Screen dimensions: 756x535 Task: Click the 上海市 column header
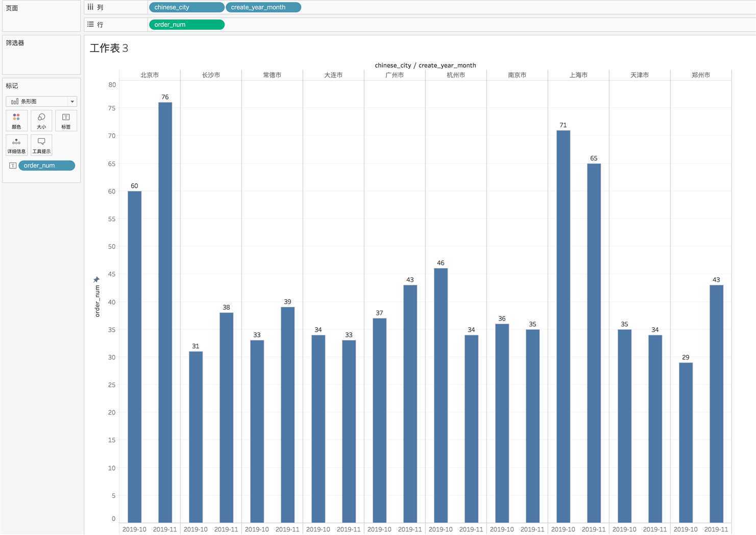pyautogui.click(x=578, y=75)
